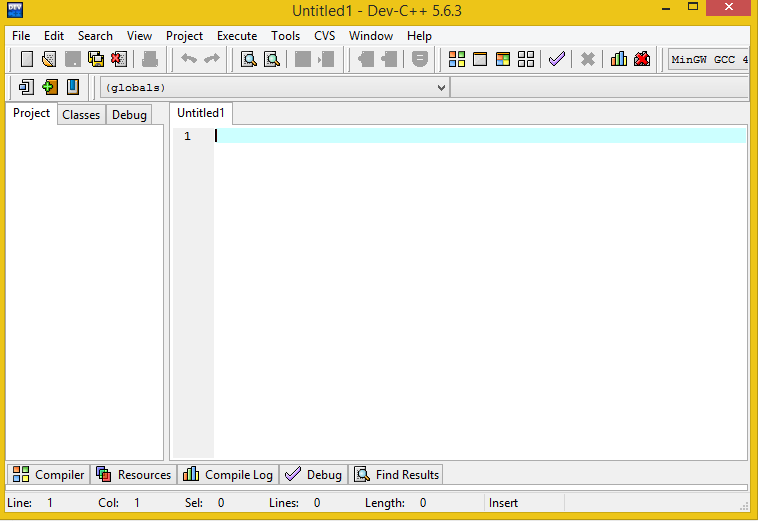Viewport: 758px width, 521px height.
Task: Click the Redo arrow icon
Action: pos(212,59)
